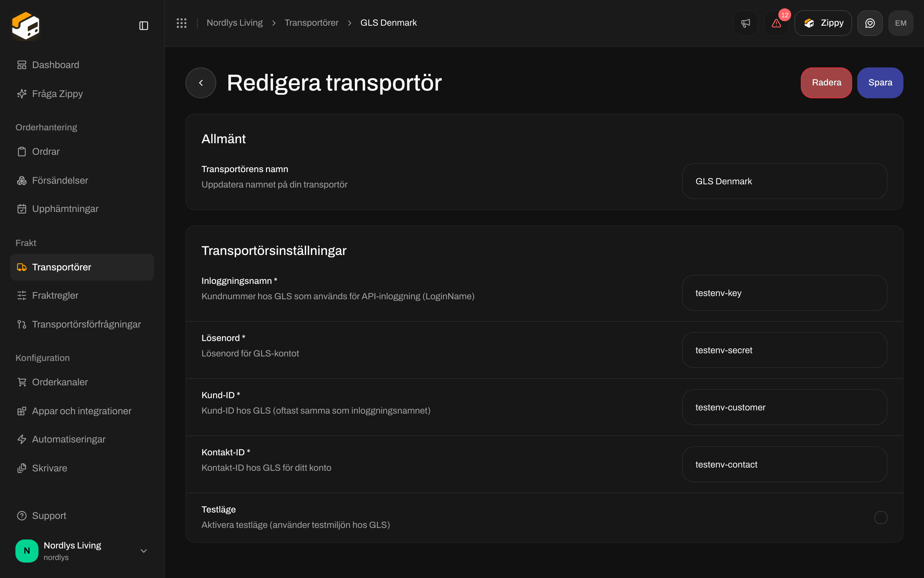
Task: Edit the Kontakt-ID field
Action: coord(784,464)
